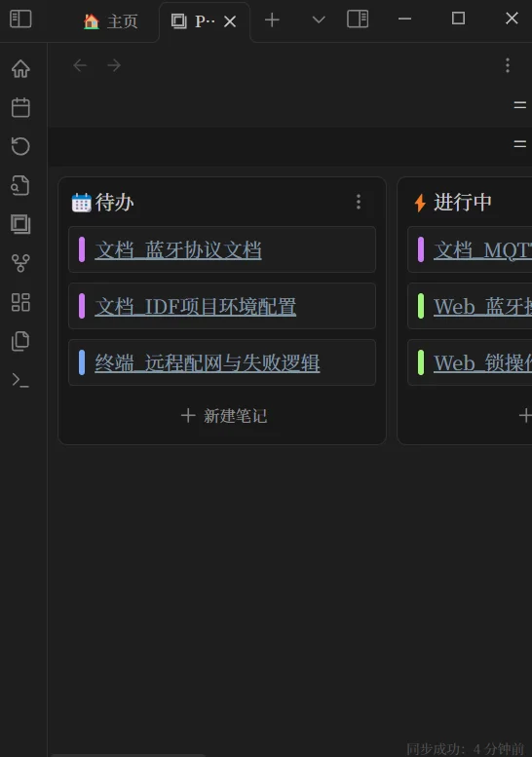Open a new tab with plus button
This screenshot has height=757, width=532.
tap(272, 19)
